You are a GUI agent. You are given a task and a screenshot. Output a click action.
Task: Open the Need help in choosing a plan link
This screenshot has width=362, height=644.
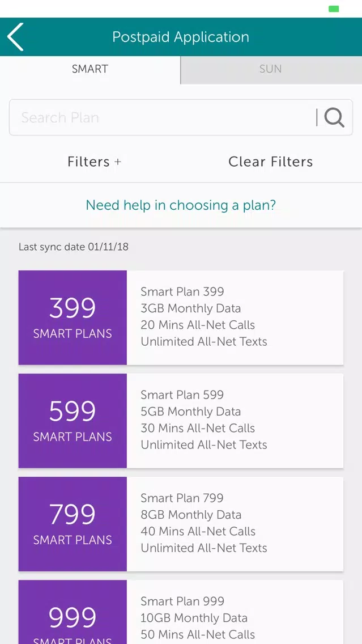pos(181,205)
